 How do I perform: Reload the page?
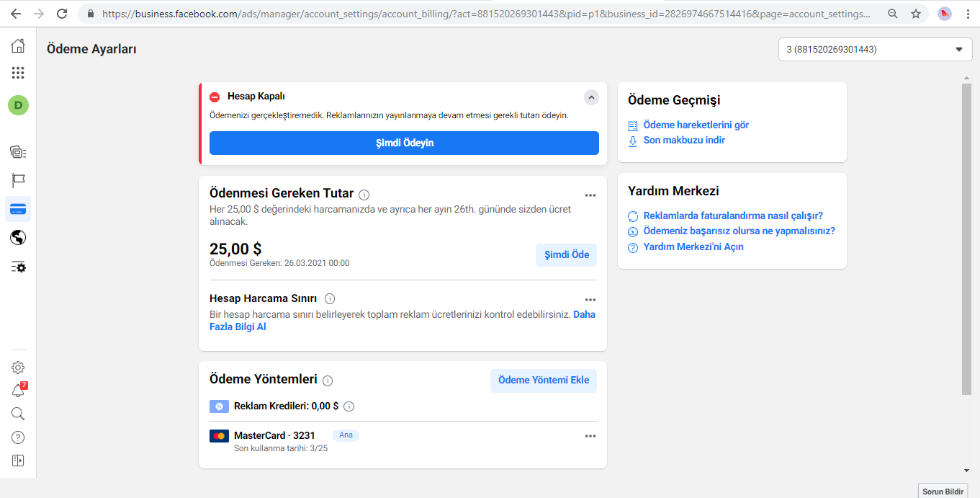pos(62,14)
